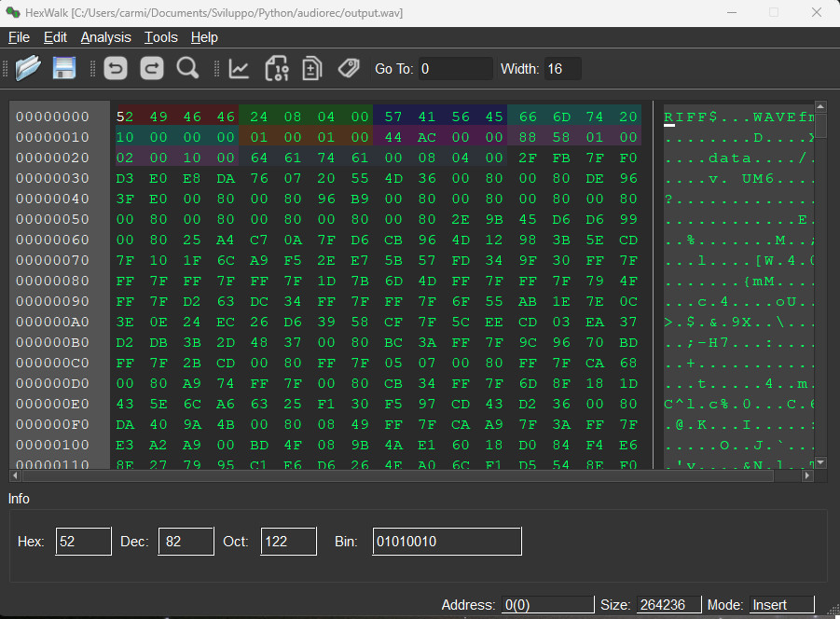Select offset 000000D0 in address column

[52, 383]
